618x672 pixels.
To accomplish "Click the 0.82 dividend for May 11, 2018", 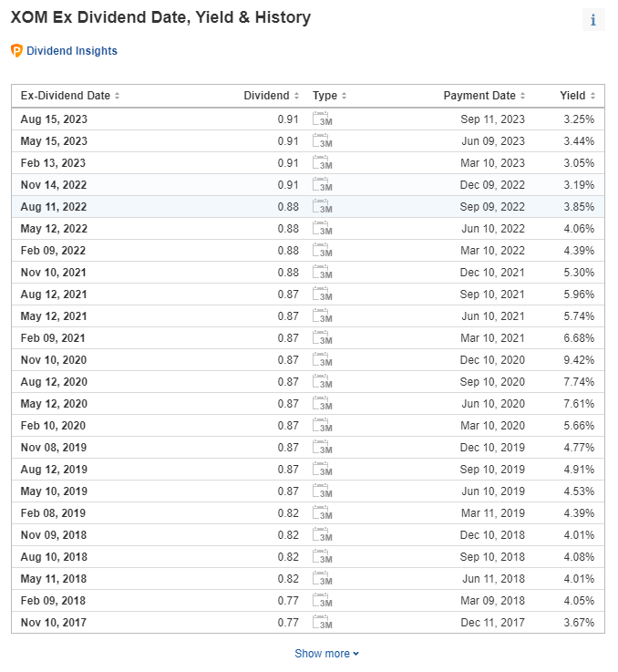I will [288, 579].
